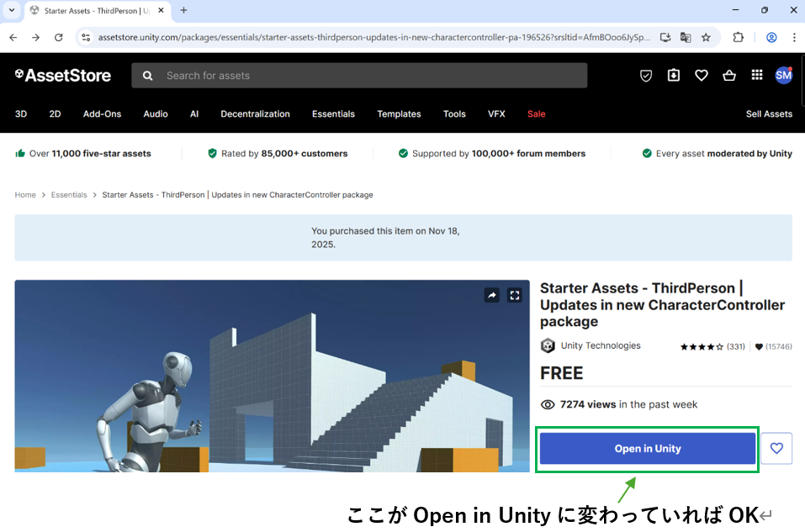Click the Sell Assets link
This screenshot has height=532, width=805.
[x=769, y=114]
